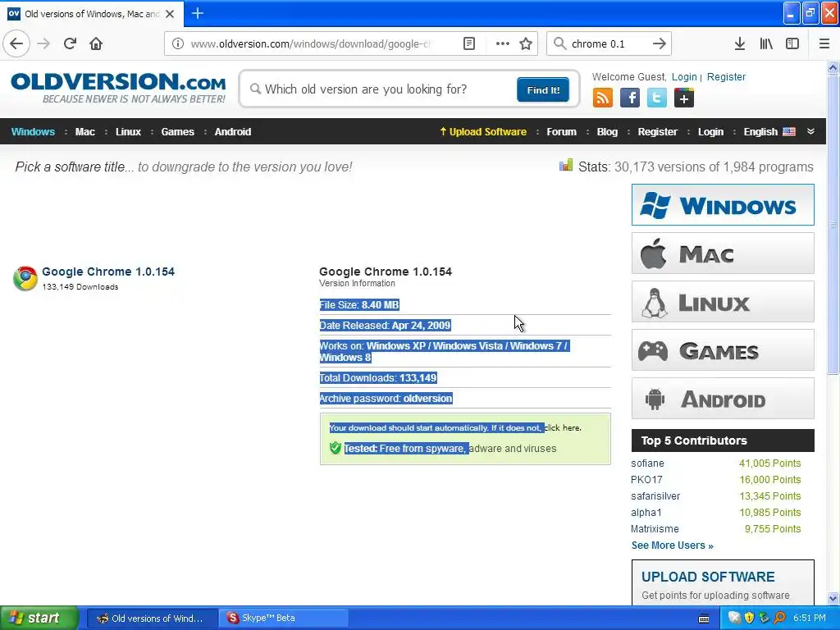This screenshot has width=840, height=630.
Task: Bookmark this page with the star
Action: (x=526, y=44)
